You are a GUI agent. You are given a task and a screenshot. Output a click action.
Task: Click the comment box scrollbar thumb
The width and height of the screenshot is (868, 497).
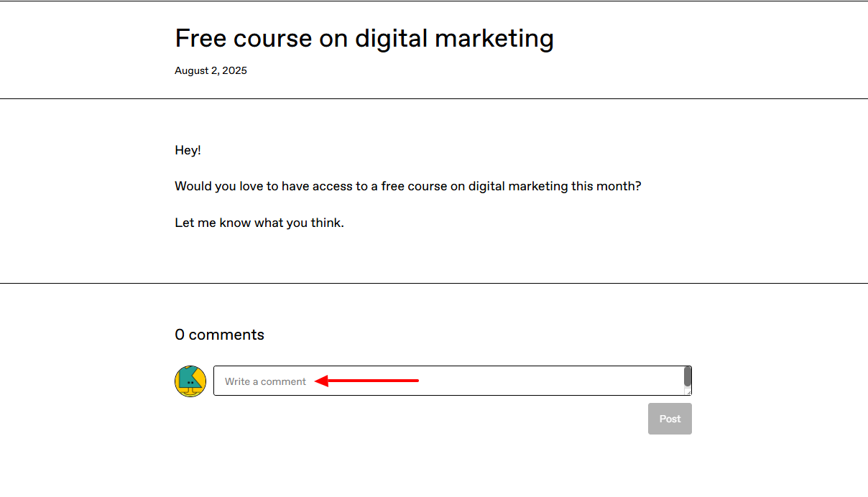(x=688, y=376)
